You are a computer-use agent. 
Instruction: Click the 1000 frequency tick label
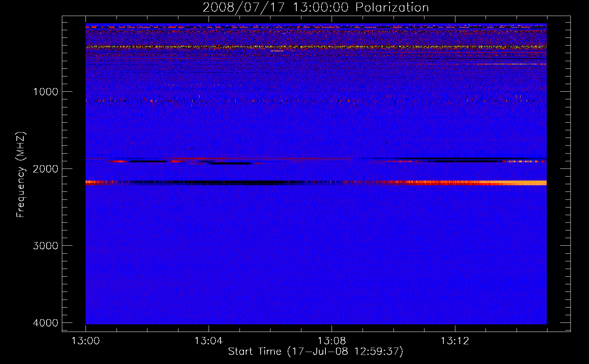pyautogui.click(x=46, y=91)
